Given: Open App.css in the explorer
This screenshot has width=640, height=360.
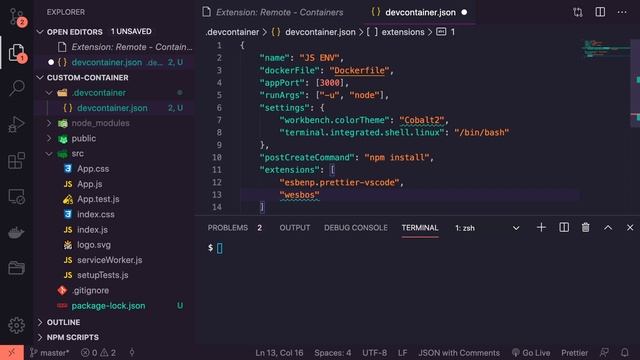Looking at the screenshot, I should [x=93, y=169].
